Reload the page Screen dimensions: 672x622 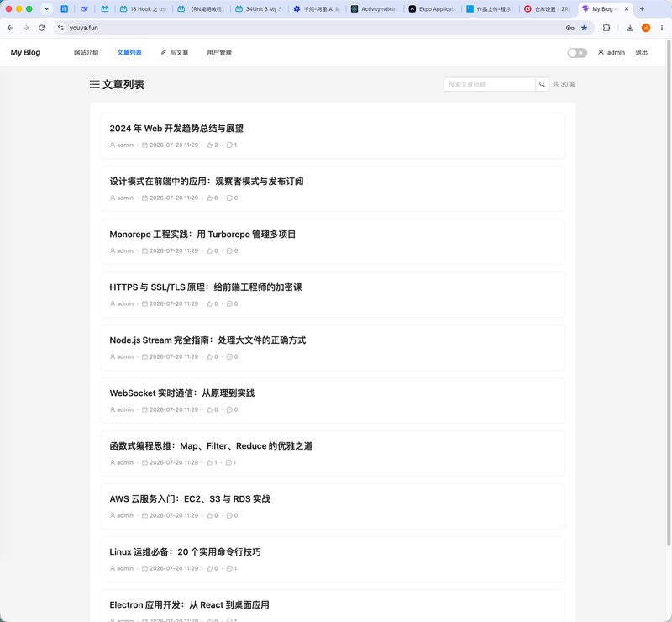[x=41, y=28]
